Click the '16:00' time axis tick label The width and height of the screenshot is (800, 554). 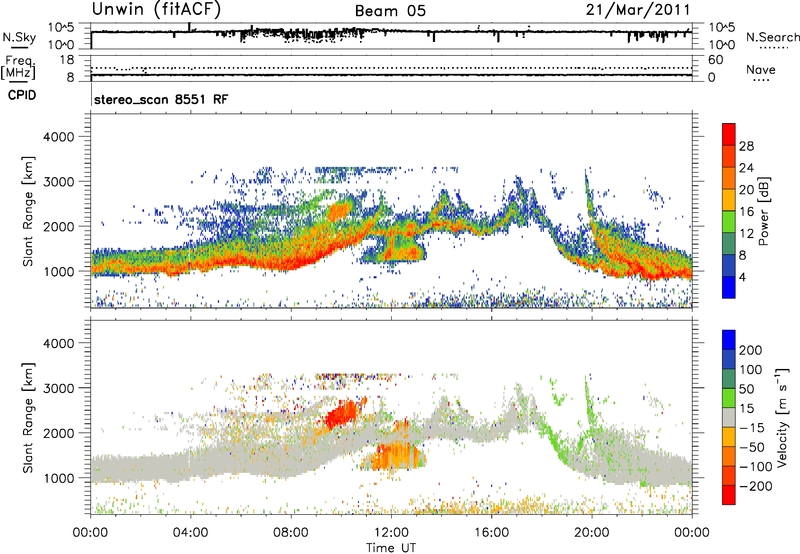(x=491, y=533)
